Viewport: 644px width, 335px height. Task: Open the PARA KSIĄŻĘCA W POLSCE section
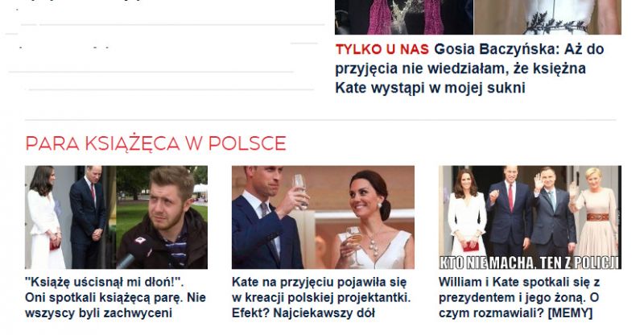point(155,143)
